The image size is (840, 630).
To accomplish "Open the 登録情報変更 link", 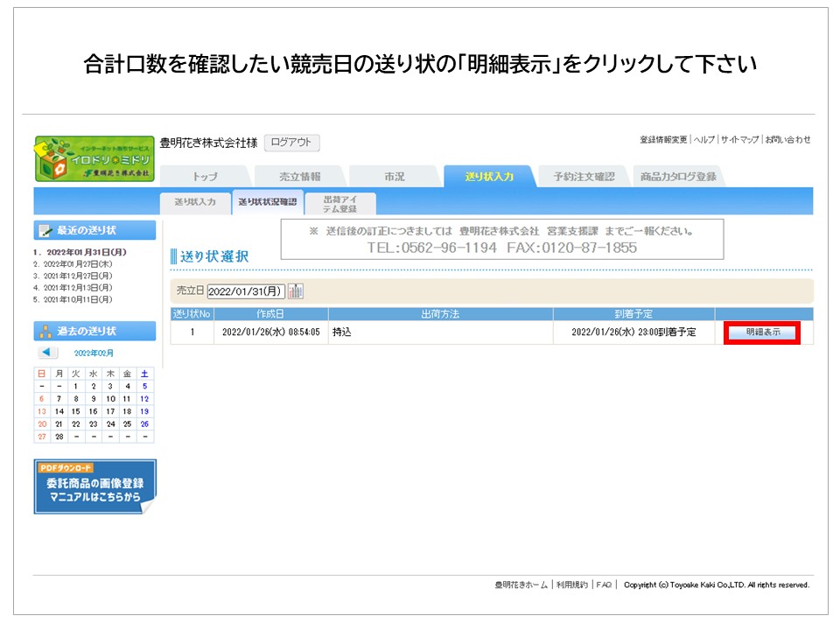I will tap(664, 140).
